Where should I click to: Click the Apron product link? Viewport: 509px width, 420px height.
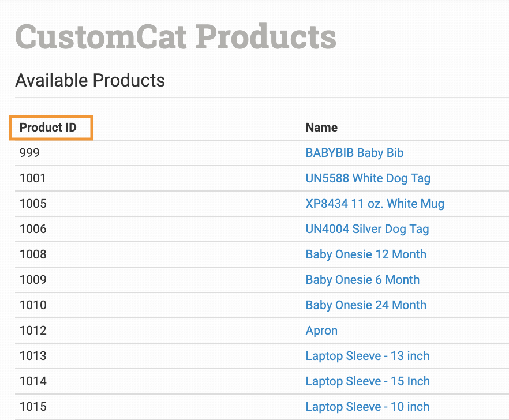[321, 331]
